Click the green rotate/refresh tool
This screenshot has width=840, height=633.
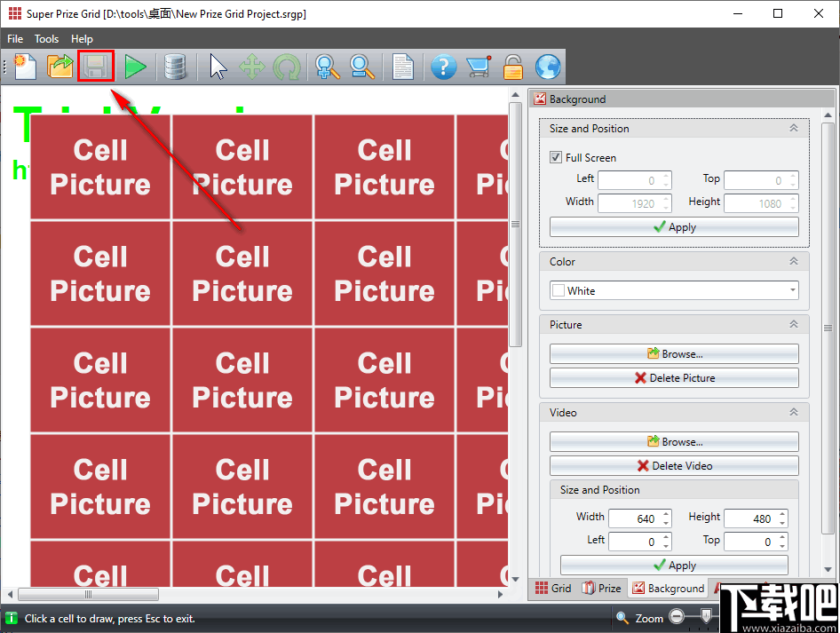pos(287,67)
